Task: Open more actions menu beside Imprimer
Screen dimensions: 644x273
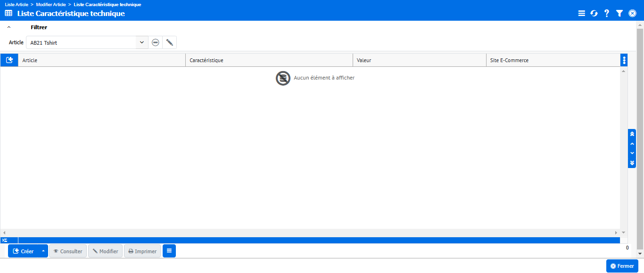Action: (x=169, y=251)
